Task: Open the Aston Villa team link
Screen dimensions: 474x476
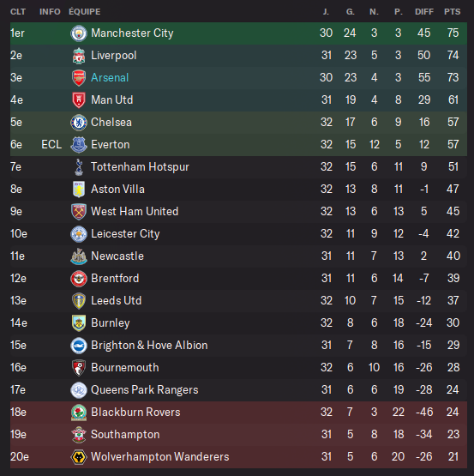Action: tap(117, 190)
